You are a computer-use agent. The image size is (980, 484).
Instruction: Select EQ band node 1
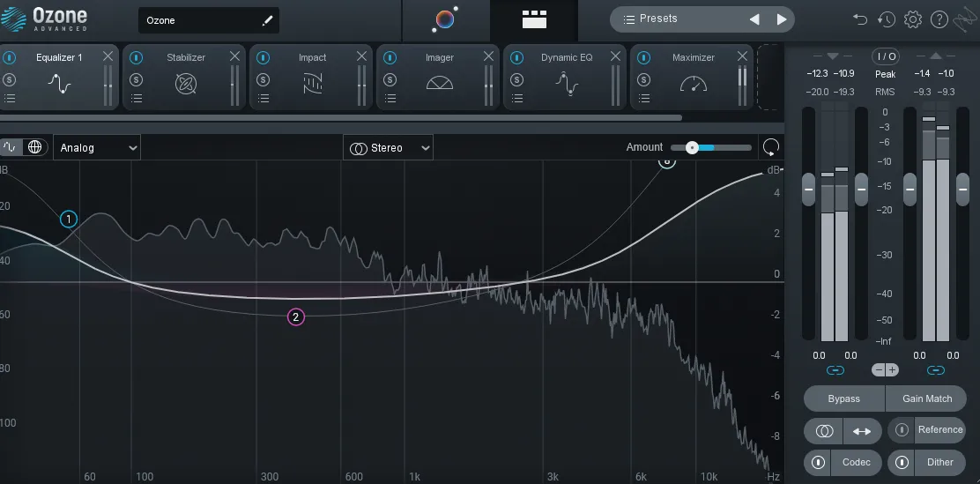69,220
